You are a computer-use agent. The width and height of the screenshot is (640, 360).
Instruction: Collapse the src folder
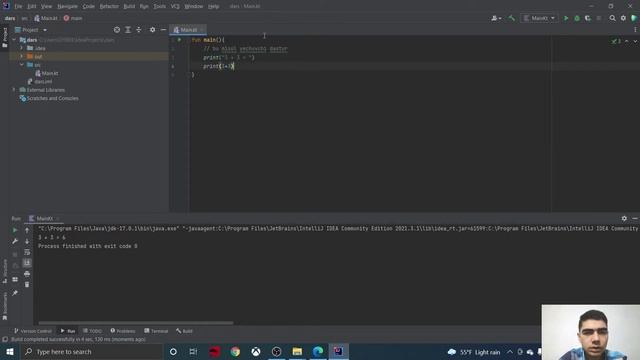(22, 65)
